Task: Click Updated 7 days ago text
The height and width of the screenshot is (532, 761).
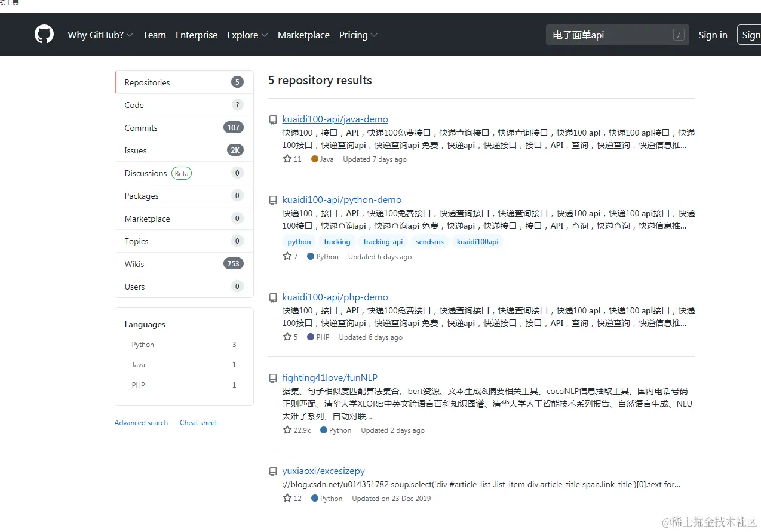Action: (375, 159)
